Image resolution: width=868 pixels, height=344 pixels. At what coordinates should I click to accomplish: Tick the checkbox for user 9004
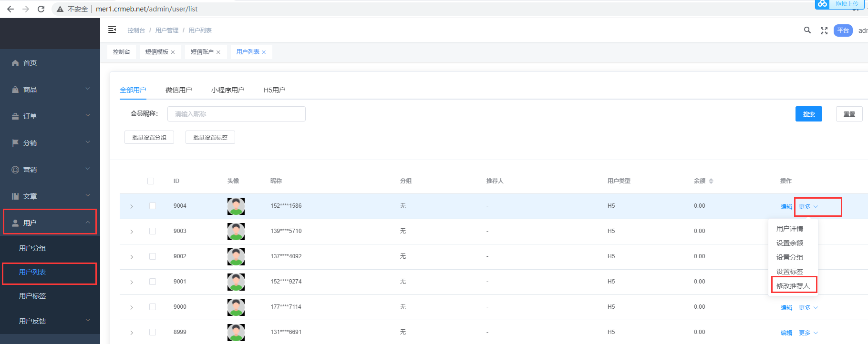[153, 206]
